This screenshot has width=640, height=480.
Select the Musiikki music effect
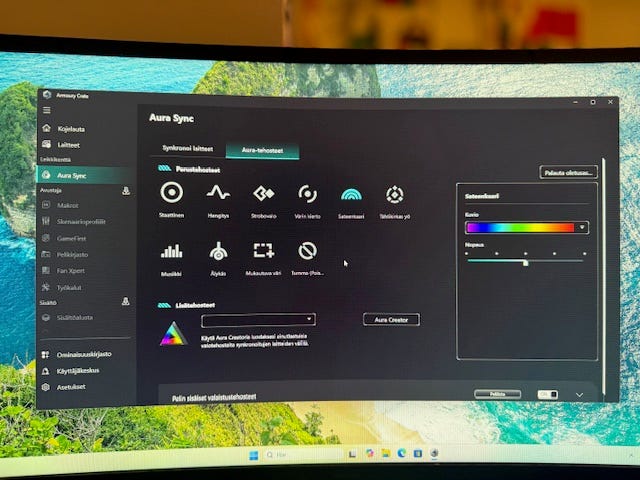171,259
